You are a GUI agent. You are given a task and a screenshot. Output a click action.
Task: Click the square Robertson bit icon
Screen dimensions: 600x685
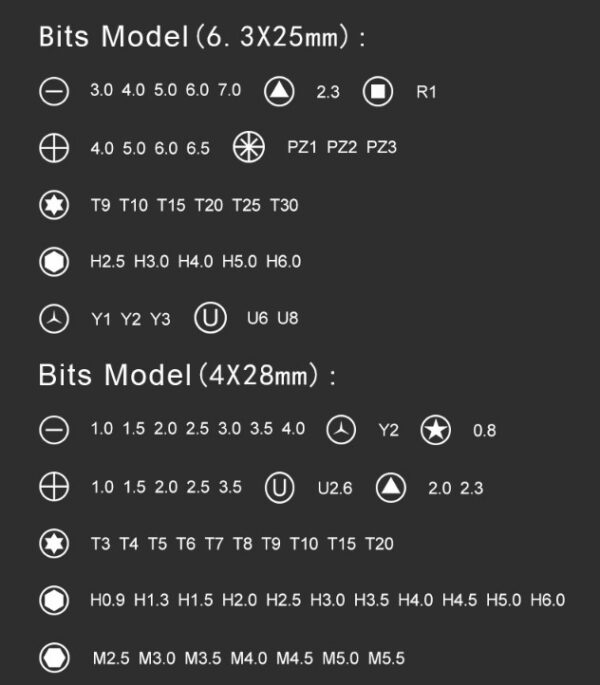click(377, 92)
